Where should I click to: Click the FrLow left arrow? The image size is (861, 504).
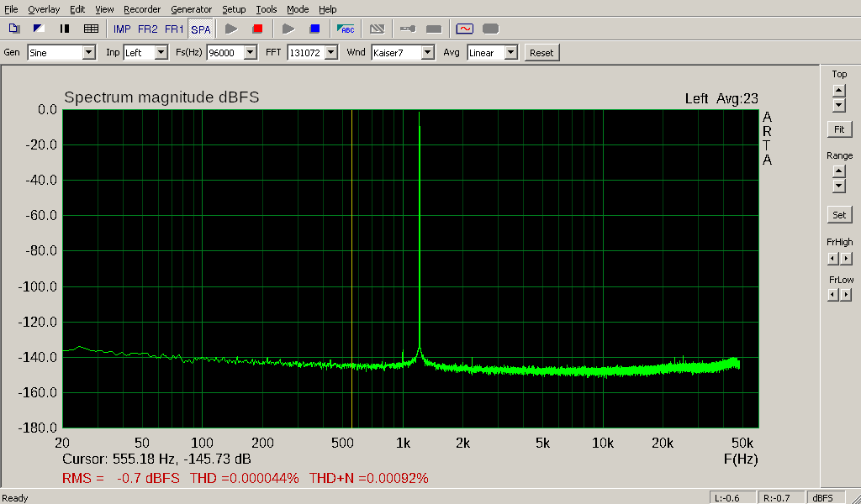(x=833, y=295)
